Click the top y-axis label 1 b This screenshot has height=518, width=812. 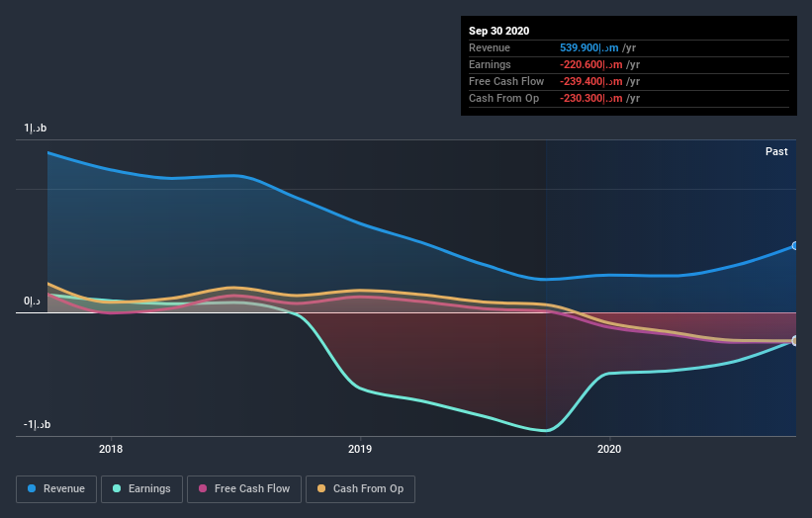36,128
